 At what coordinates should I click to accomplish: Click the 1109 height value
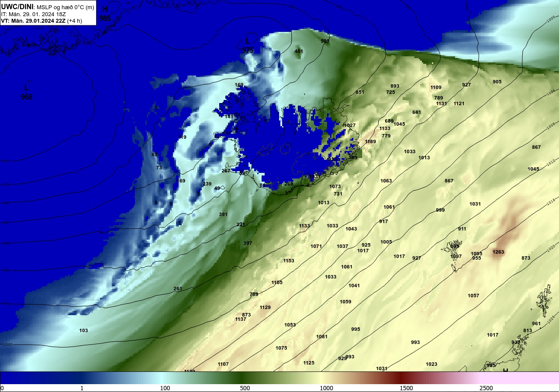436,87
